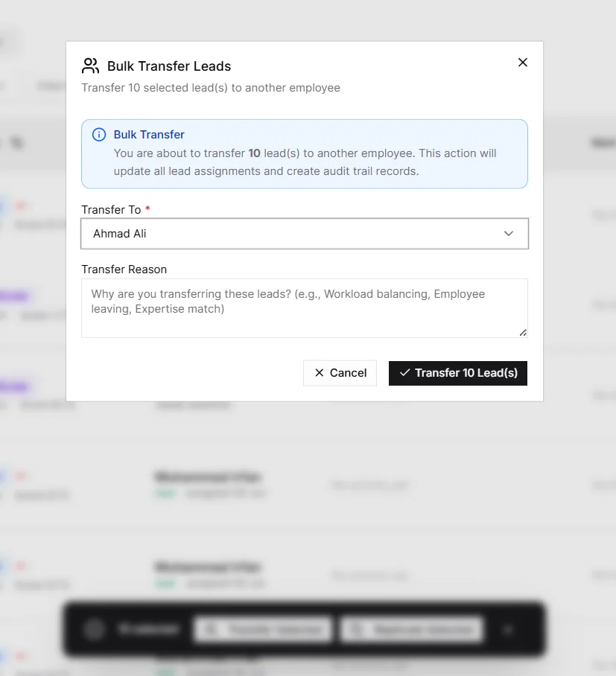Click the blue info circle icon
The width and height of the screenshot is (616, 676).
click(x=99, y=135)
